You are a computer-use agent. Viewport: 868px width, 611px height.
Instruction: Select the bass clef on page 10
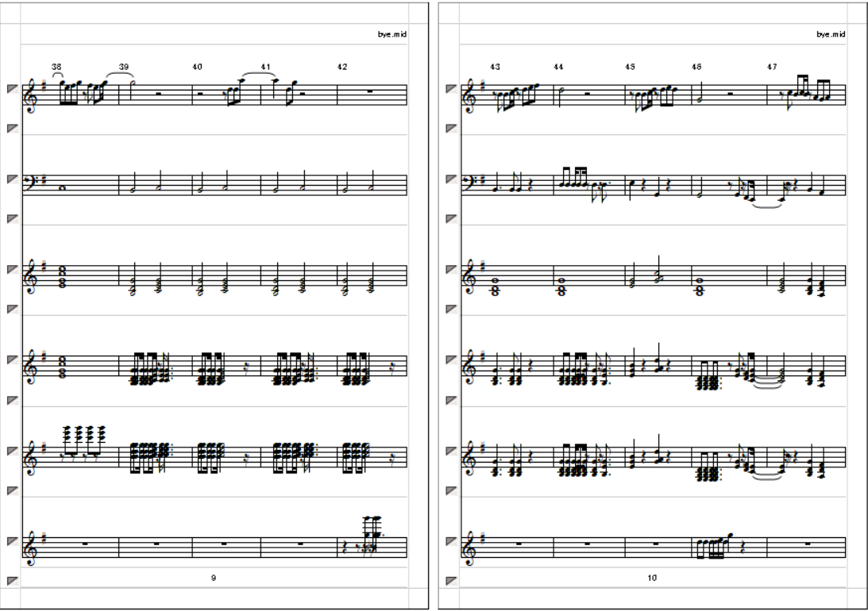[470, 183]
